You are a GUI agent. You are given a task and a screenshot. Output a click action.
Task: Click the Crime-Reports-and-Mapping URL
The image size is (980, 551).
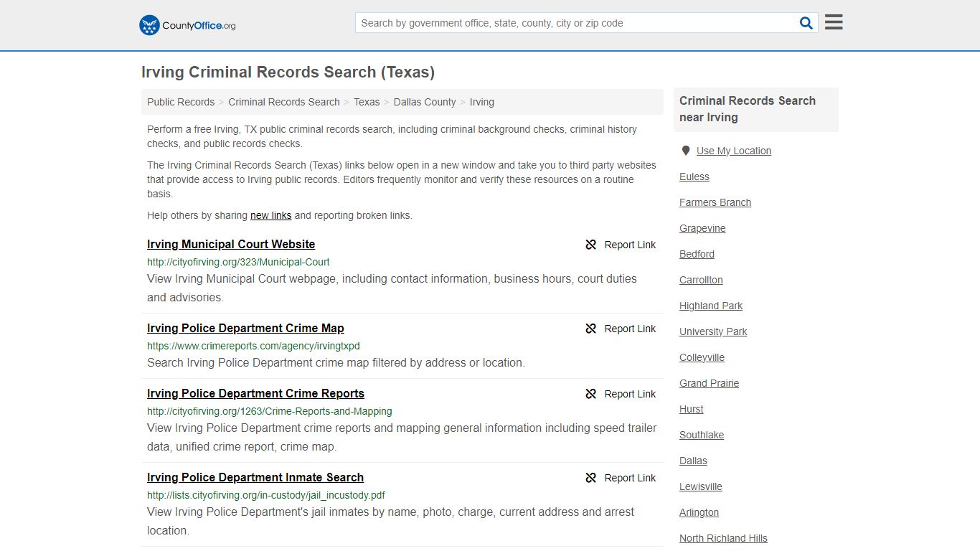click(270, 411)
